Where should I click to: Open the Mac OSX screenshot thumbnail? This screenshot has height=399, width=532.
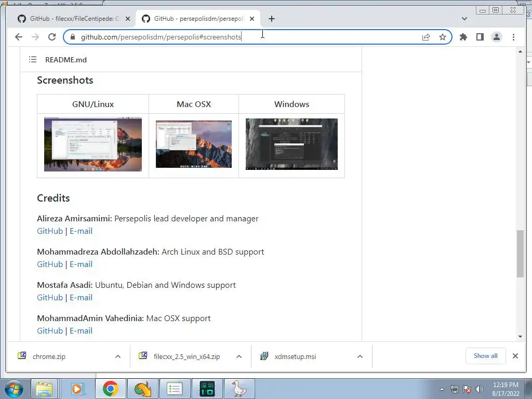click(194, 144)
